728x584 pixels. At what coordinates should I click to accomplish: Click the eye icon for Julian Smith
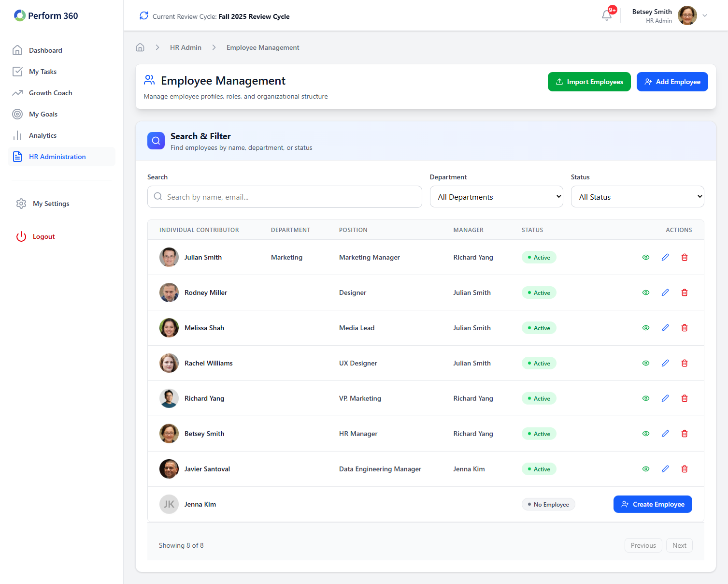tap(646, 257)
